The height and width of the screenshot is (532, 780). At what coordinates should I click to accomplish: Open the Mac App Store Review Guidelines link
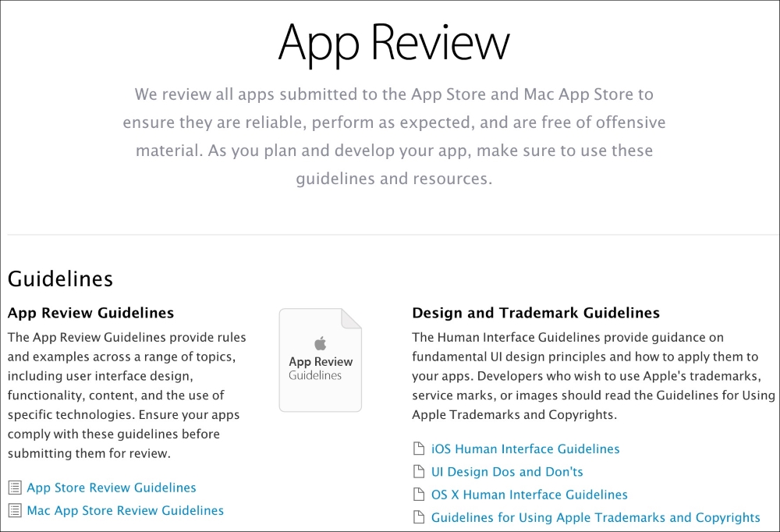pos(126,511)
